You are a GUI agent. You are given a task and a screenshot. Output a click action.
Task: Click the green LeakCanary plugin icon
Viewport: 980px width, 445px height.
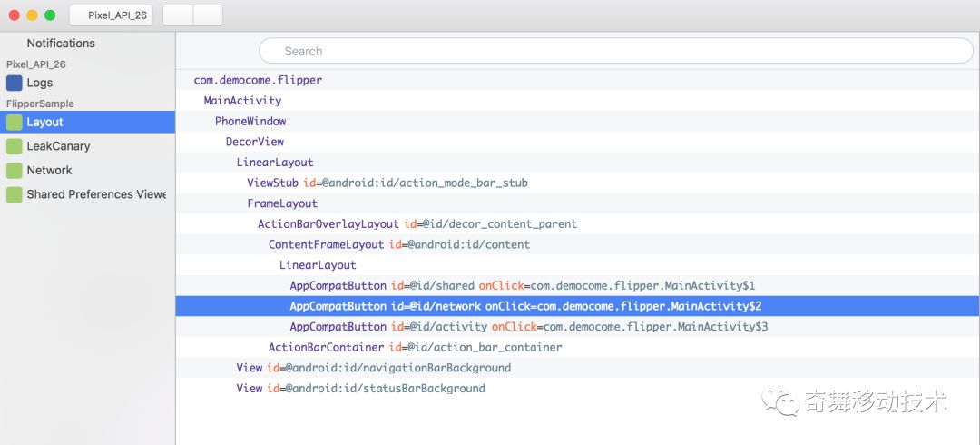14,146
